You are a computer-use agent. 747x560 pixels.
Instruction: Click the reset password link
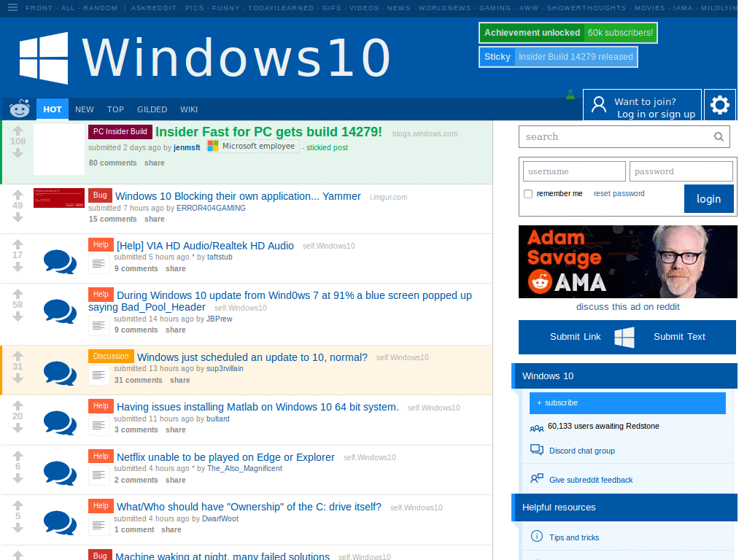[x=619, y=193]
